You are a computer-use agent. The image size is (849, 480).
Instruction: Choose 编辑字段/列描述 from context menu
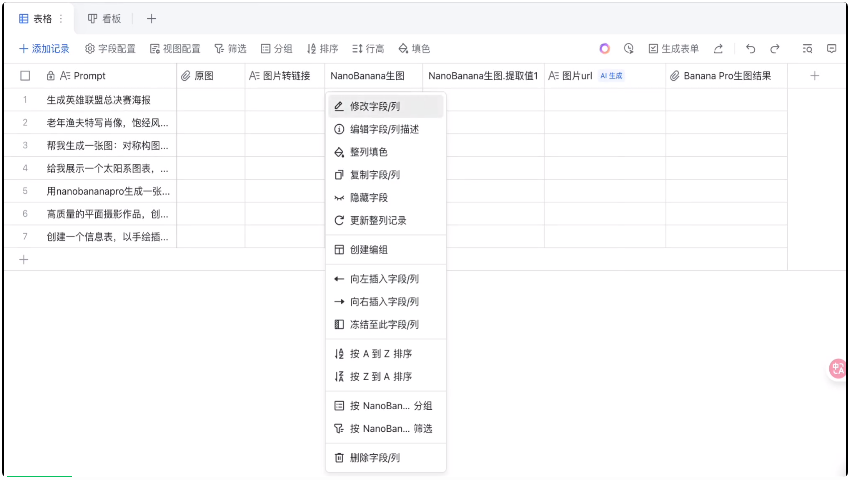click(x=386, y=129)
